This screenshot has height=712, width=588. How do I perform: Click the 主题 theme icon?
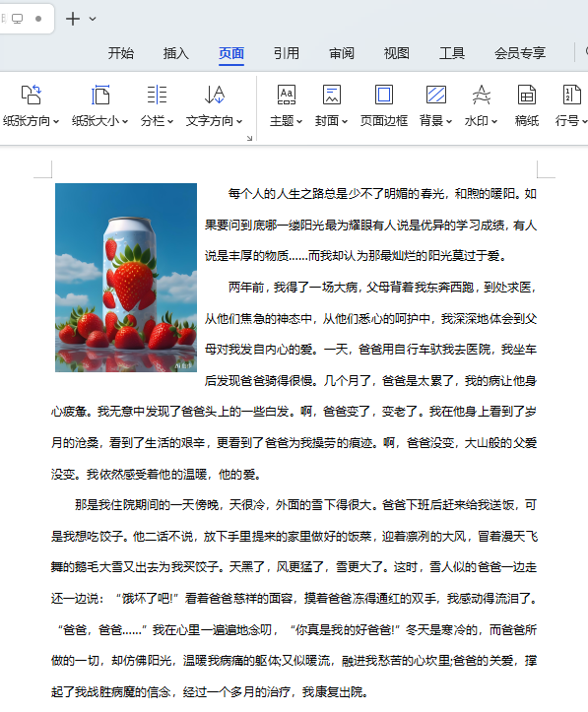point(287,95)
